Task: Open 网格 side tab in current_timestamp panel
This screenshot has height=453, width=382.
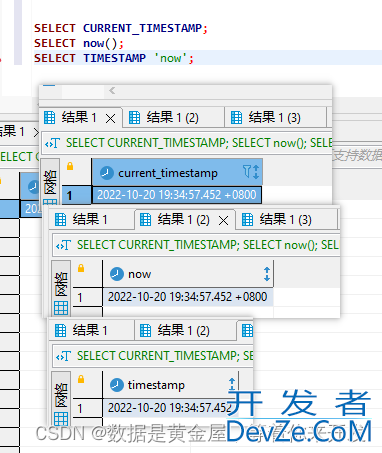Action: [50, 182]
